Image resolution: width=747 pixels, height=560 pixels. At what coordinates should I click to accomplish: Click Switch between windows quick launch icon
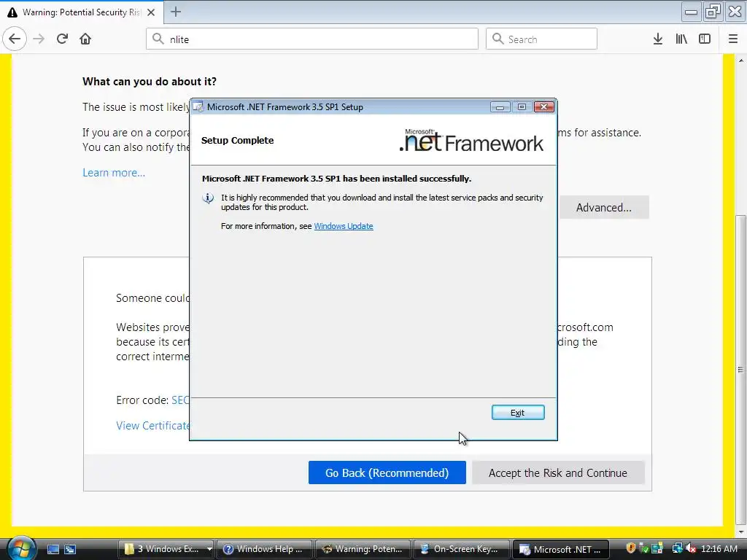70,550
